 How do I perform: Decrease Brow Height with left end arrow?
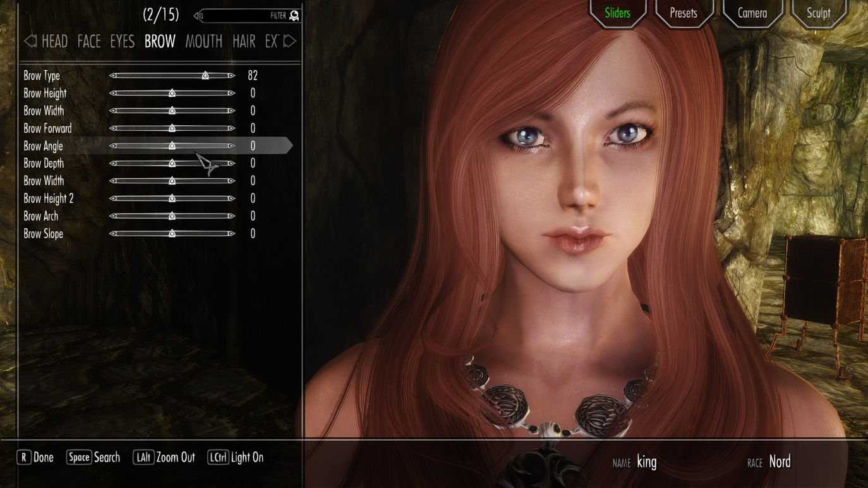coord(113,94)
